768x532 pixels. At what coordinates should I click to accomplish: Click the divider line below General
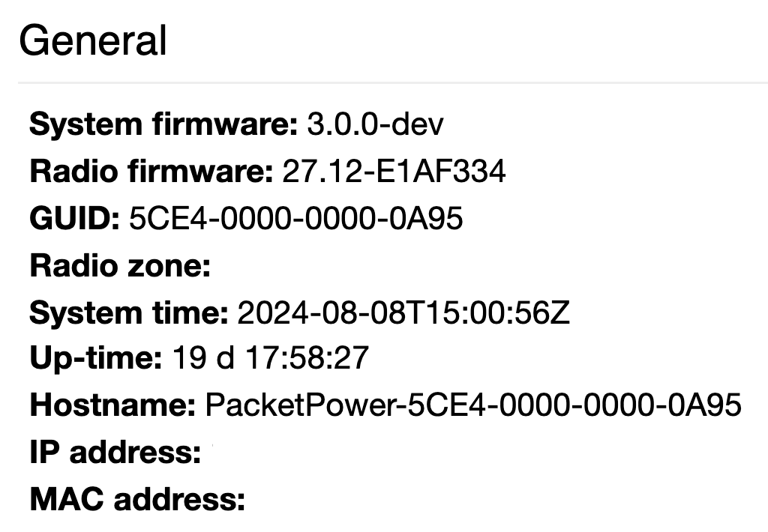pyautogui.click(x=393, y=83)
